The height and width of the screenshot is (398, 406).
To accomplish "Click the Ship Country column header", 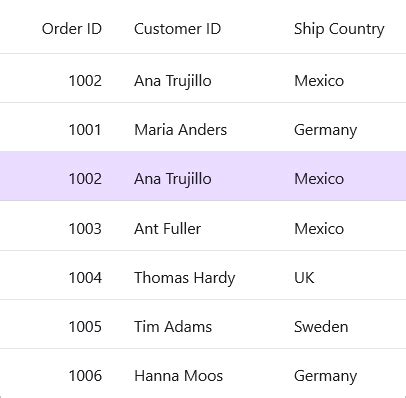I will point(339,29).
